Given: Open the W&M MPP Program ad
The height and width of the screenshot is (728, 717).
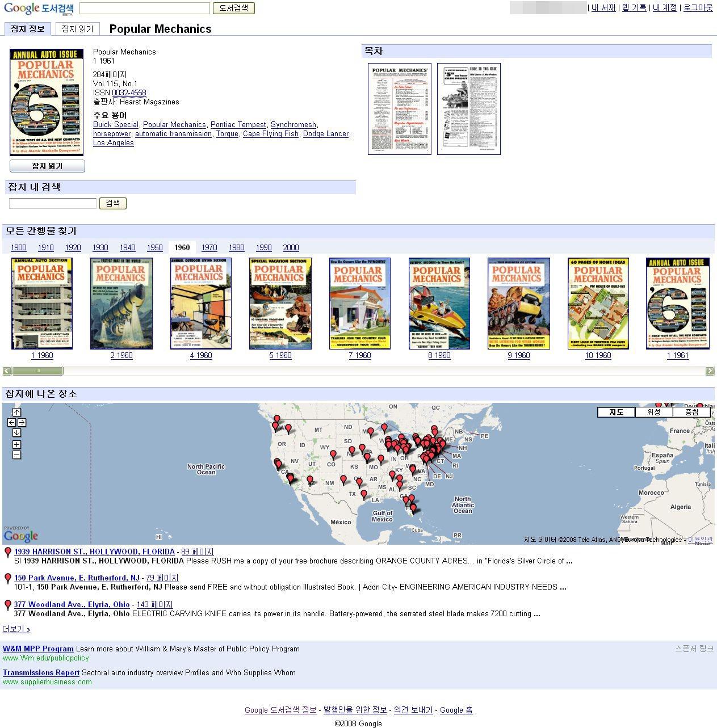Looking at the screenshot, I should 38,649.
